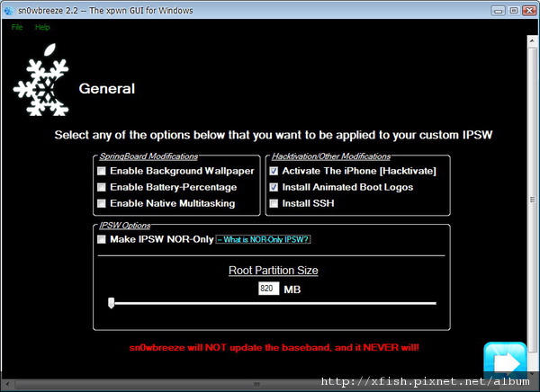Click the red baseband warning text

274,348
